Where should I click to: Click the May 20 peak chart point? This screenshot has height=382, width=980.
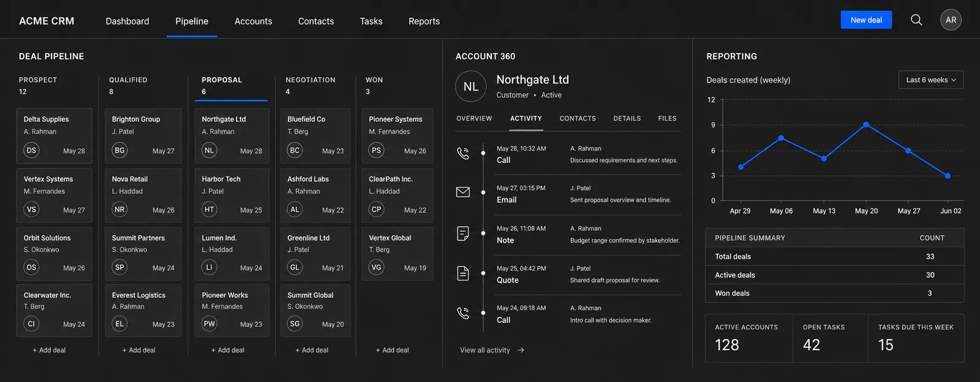pos(865,124)
